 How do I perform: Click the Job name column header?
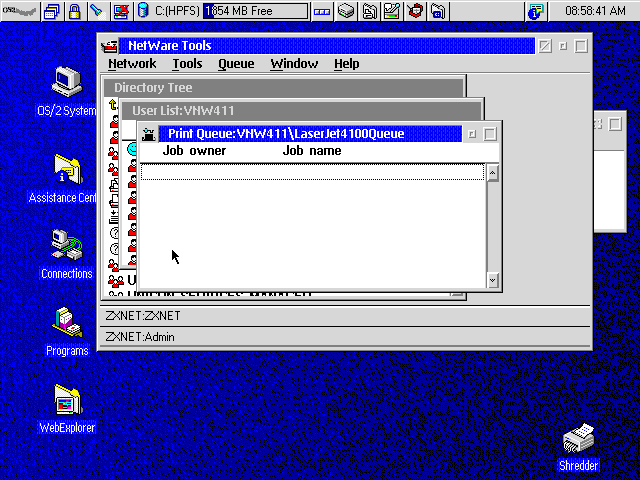coord(312,151)
